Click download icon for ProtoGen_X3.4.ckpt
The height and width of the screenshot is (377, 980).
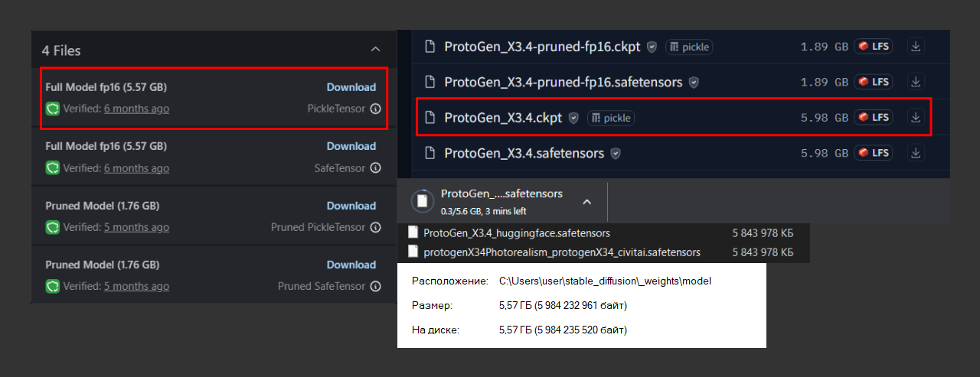tap(915, 118)
